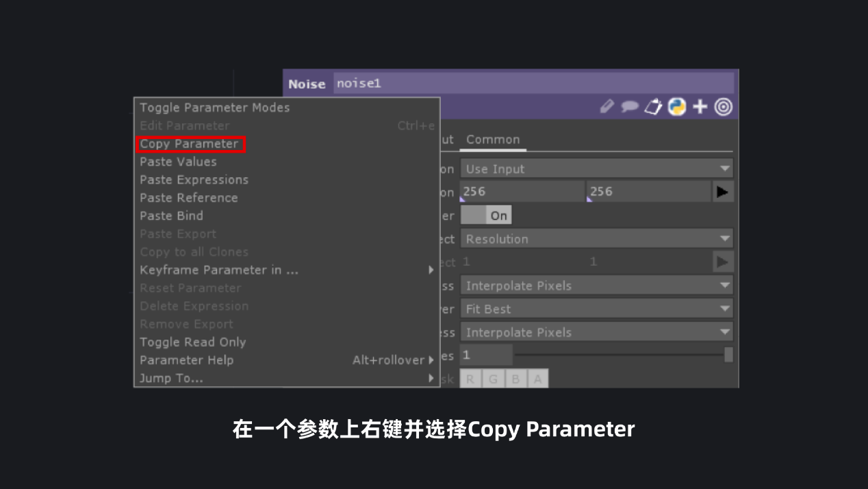This screenshot has height=489, width=868.
Task: Open the Use Input dropdown
Action: point(596,168)
